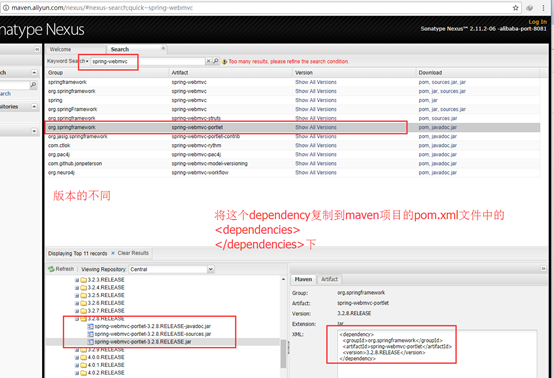
Task: Expand the bottom left sidebar section
Action: pos(34,131)
